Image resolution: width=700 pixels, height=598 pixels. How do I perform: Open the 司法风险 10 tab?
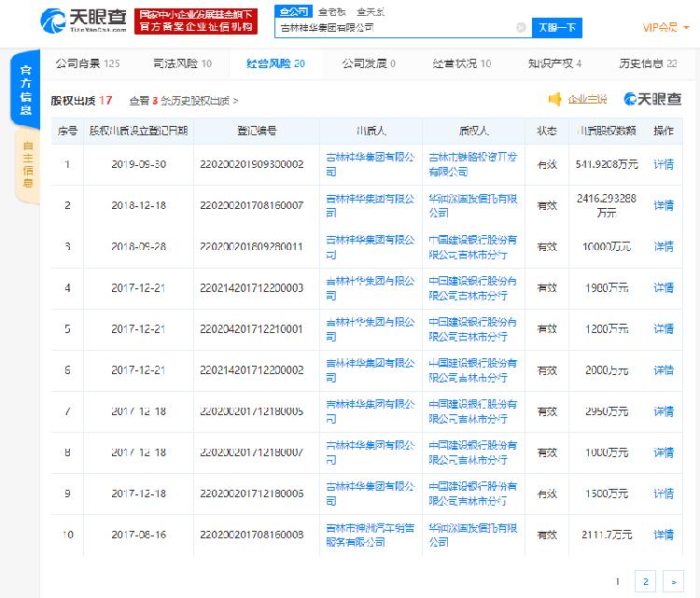[x=182, y=63]
